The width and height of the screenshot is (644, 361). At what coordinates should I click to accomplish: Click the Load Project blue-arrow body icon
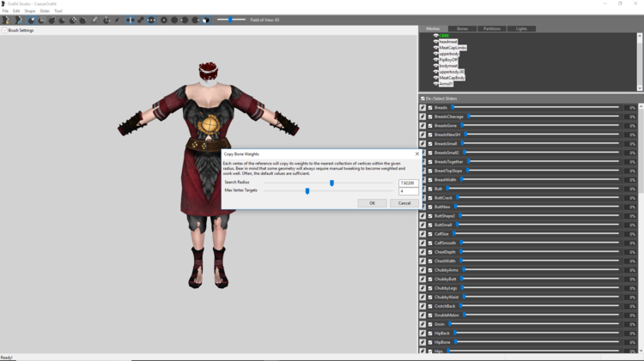pos(18,20)
